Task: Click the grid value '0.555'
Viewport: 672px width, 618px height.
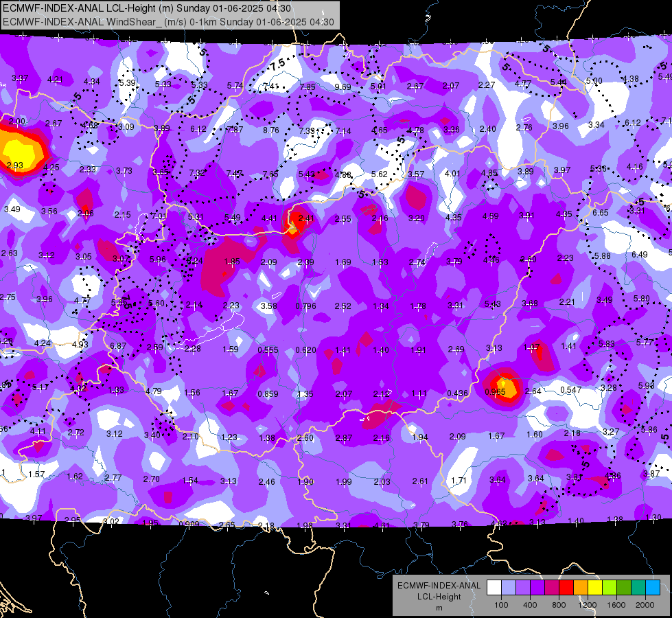Action: 268,350
